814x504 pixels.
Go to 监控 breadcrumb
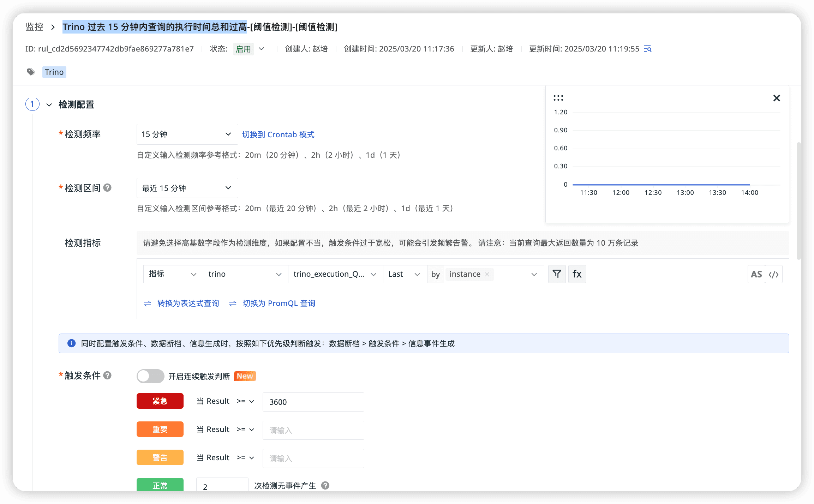click(34, 27)
